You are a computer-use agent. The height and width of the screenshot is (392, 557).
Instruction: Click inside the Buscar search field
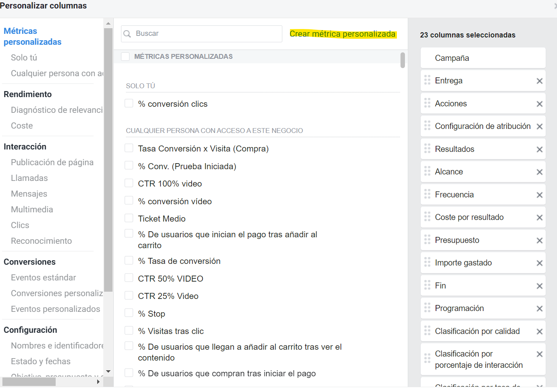tap(202, 33)
